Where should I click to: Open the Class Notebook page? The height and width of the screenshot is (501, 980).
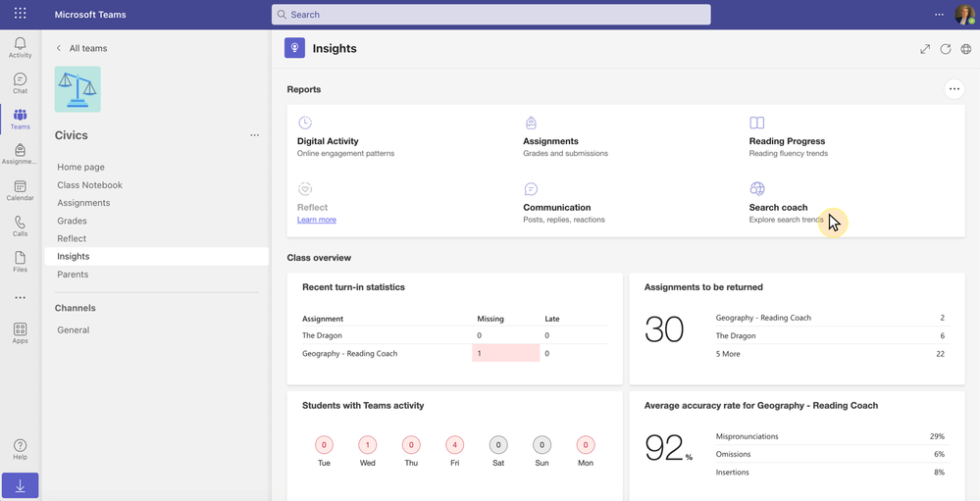89,184
